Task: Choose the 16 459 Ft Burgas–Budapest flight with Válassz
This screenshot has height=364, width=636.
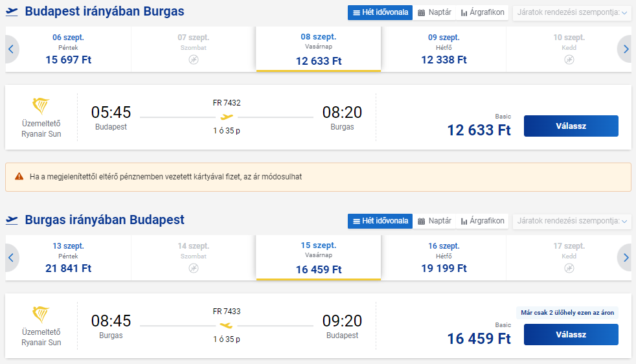Action: point(571,334)
